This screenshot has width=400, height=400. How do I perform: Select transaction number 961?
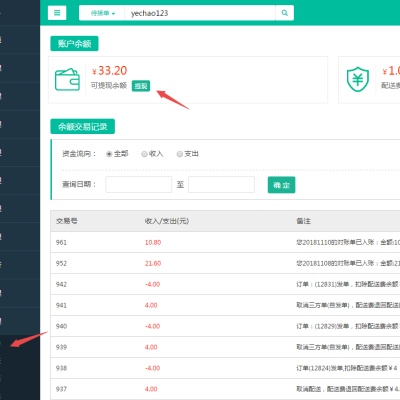click(x=61, y=242)
